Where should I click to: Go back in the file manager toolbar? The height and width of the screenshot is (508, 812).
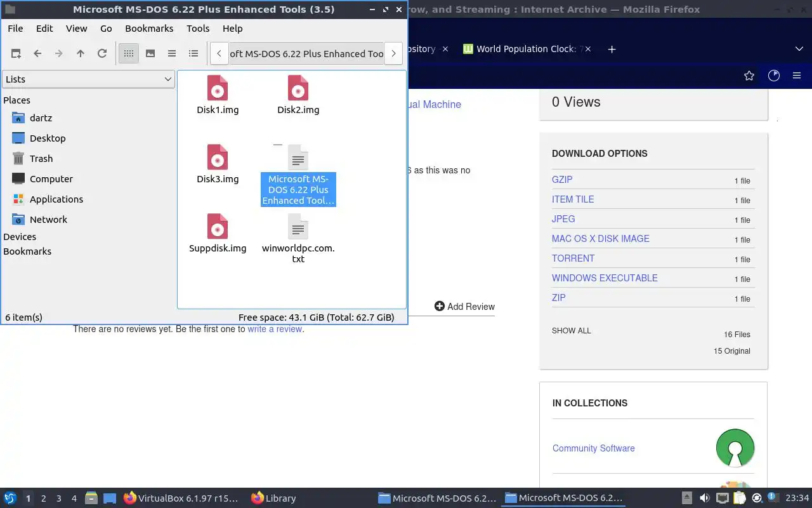[x=37, y=54]
